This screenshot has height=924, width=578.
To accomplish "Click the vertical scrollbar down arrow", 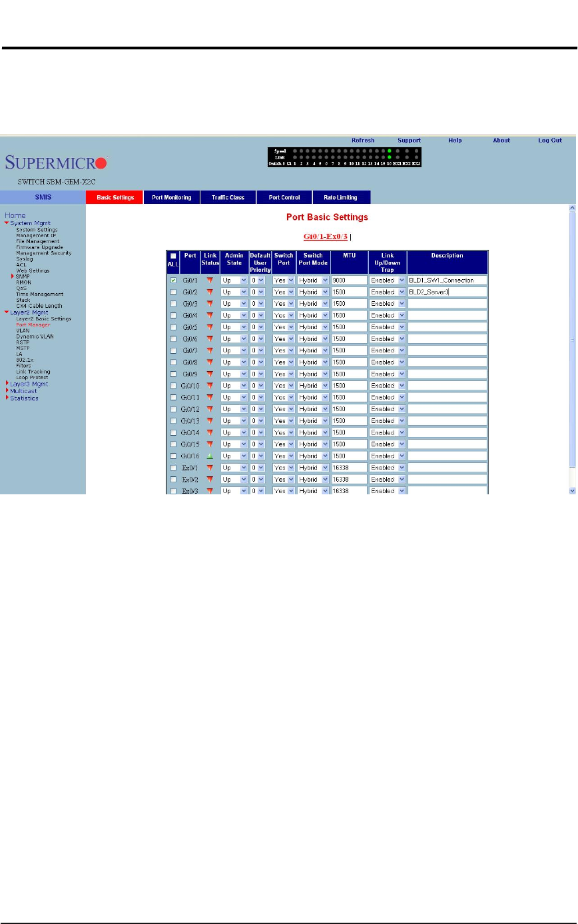I will (x=572, y=490).
